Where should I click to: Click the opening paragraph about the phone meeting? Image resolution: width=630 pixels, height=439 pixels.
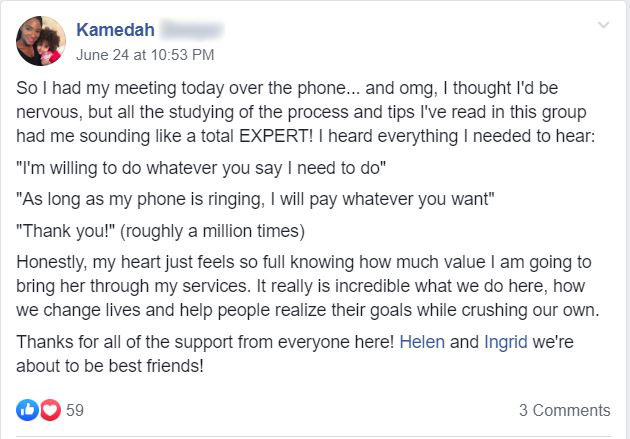click(x=305, y=112)
